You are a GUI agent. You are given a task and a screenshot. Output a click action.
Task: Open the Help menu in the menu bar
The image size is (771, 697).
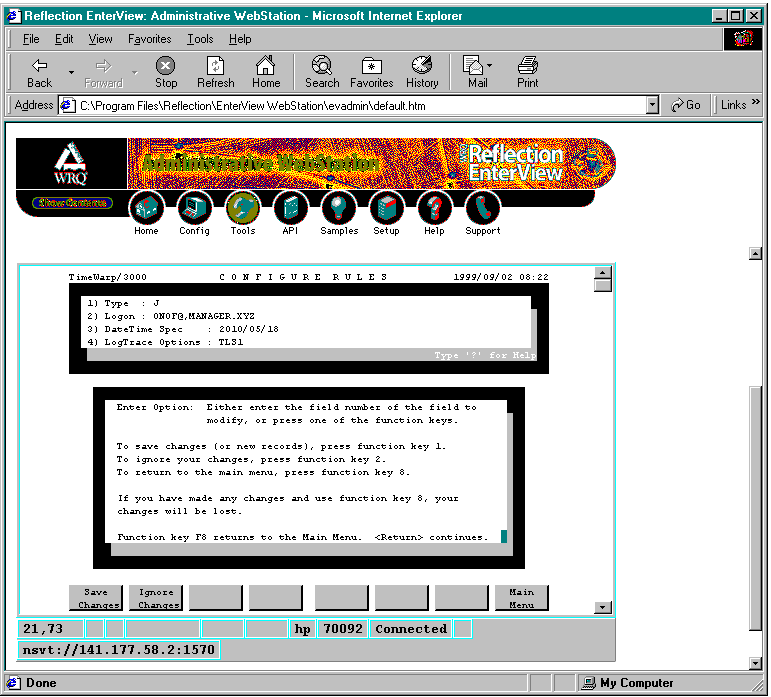240,39
